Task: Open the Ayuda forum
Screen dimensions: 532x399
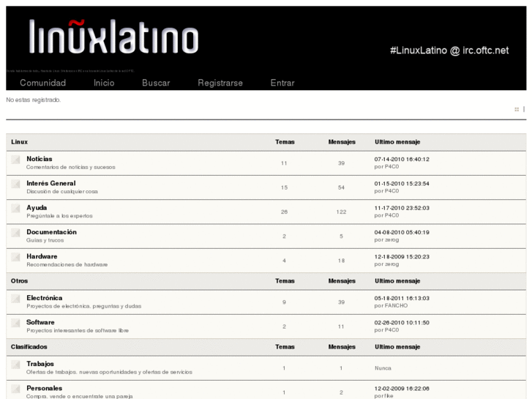Action: [x=37, y=208]
